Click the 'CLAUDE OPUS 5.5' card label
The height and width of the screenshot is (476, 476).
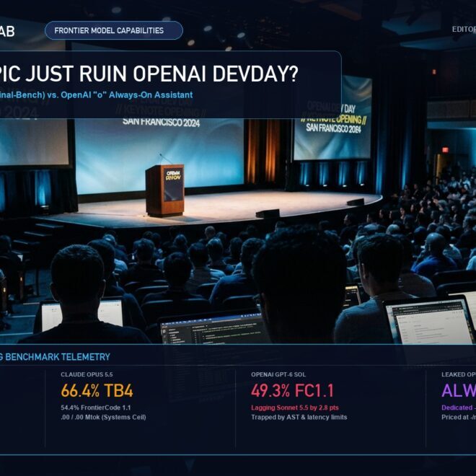87,374
